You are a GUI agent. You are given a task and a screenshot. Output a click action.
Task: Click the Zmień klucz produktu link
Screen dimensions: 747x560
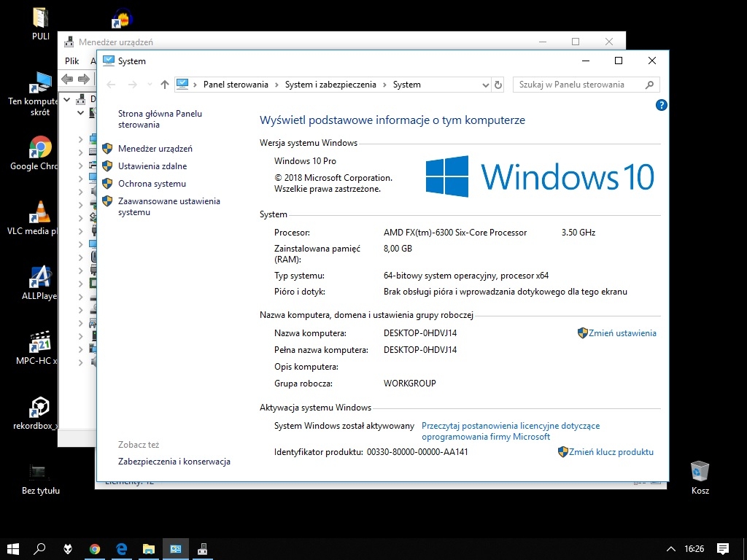tap(611, 452)
